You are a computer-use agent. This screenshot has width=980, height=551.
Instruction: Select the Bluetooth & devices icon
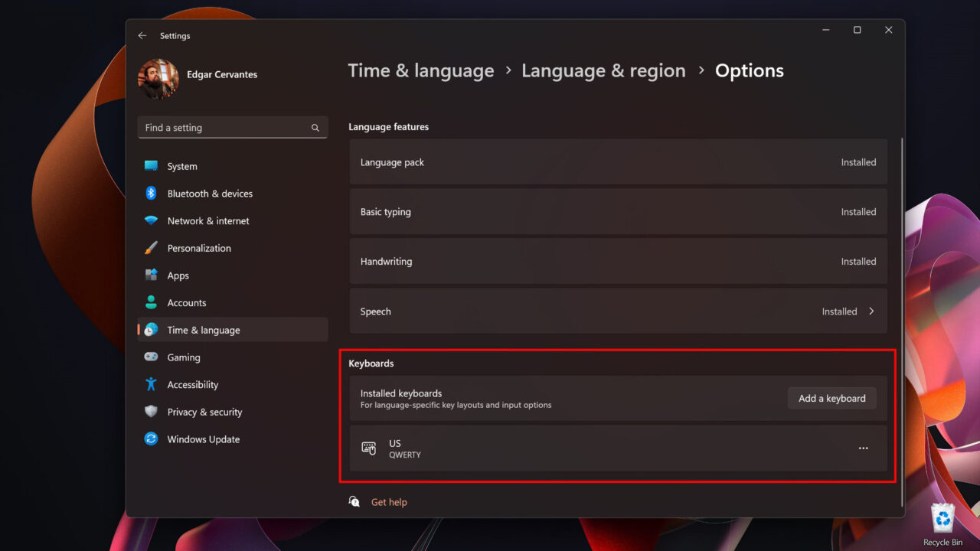click(x=152, y=193)
